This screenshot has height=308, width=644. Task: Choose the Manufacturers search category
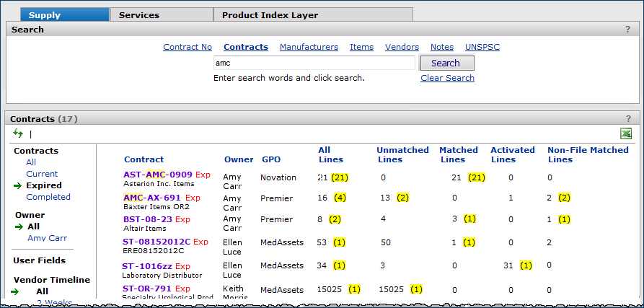(x=309, y=47)
